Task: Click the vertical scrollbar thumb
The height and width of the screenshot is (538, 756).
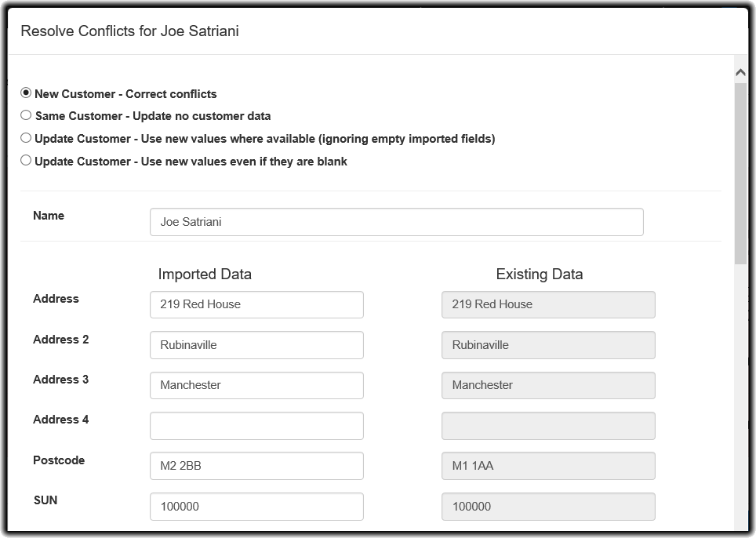Action: pyautogui.click(x=740, y=173)
